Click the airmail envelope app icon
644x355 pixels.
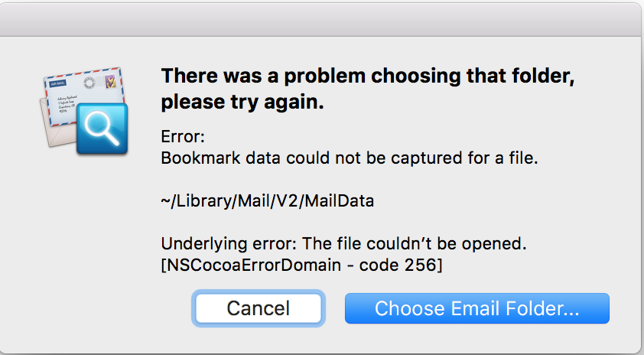[84, 111]
